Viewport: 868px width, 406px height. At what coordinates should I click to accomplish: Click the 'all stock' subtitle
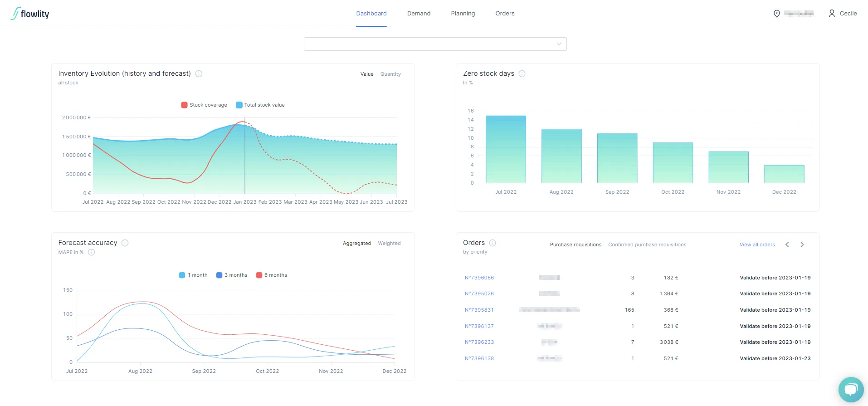click(x=68, y=83)
